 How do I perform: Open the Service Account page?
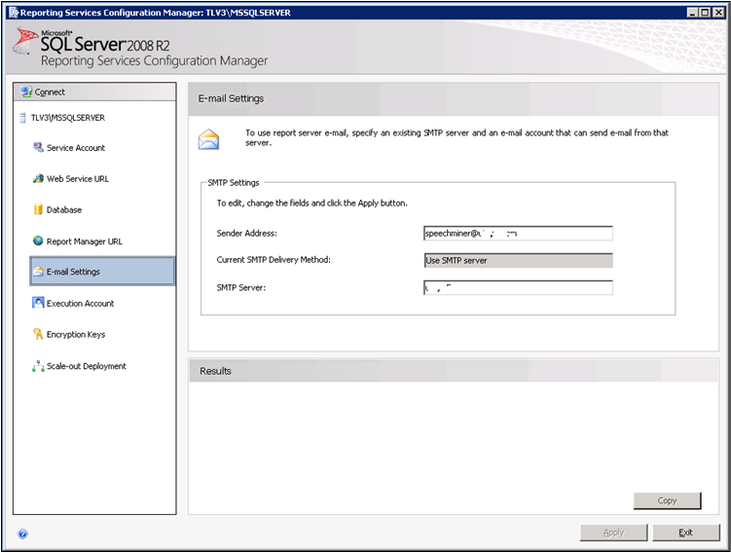(76, 148)
